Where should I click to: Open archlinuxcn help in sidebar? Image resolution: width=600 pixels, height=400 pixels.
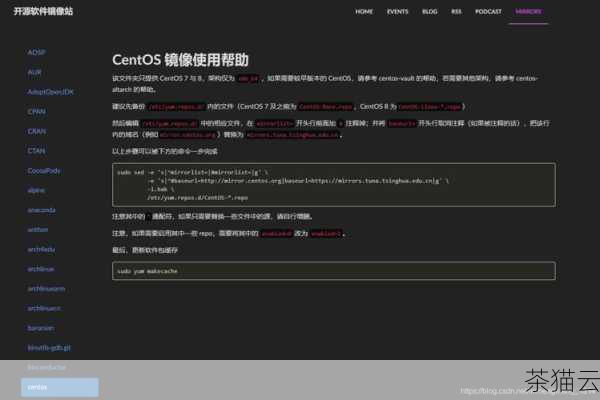[x=44, y=309]
